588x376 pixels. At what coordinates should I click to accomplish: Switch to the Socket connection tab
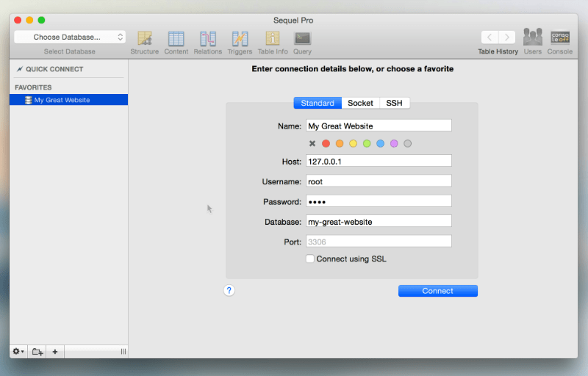coord(360,104)
